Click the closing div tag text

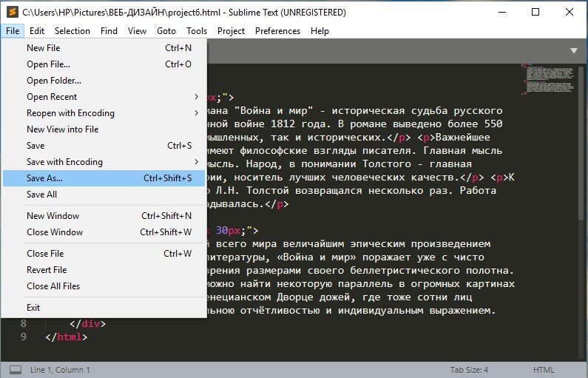88,323
